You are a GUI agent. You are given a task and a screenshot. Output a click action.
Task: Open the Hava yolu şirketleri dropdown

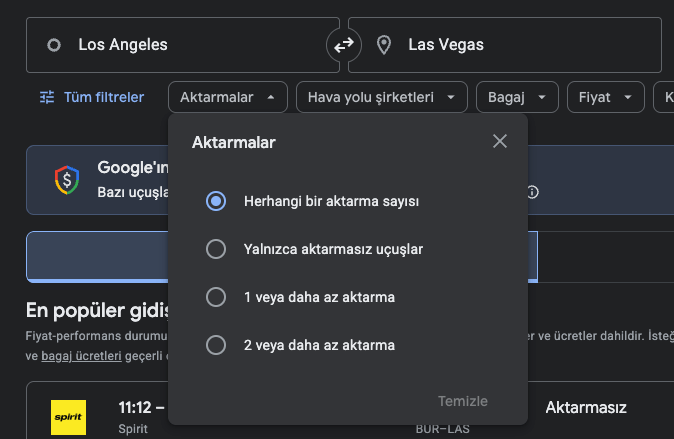[382, 97]
